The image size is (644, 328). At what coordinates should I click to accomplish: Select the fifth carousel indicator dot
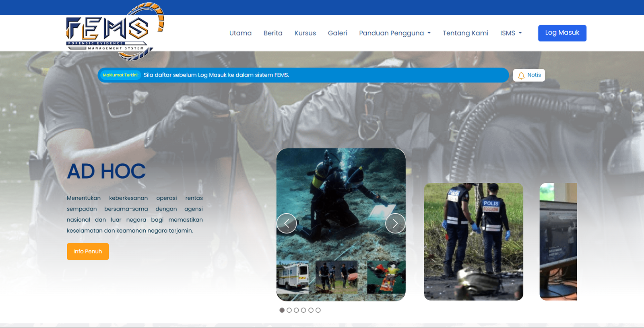(311, 310)
